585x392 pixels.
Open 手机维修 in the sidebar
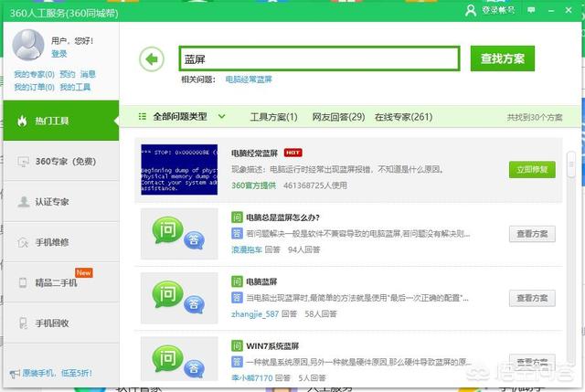(x=61, y=242)
